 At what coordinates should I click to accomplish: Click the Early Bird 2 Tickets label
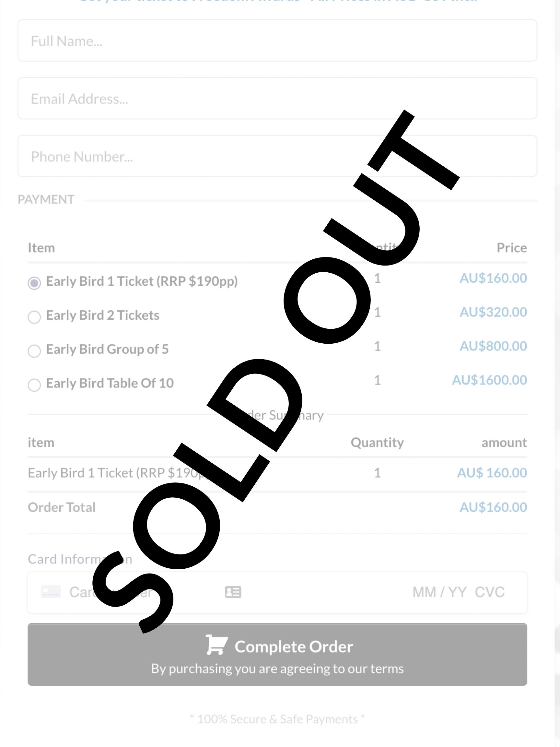click(x=103, y=315)
